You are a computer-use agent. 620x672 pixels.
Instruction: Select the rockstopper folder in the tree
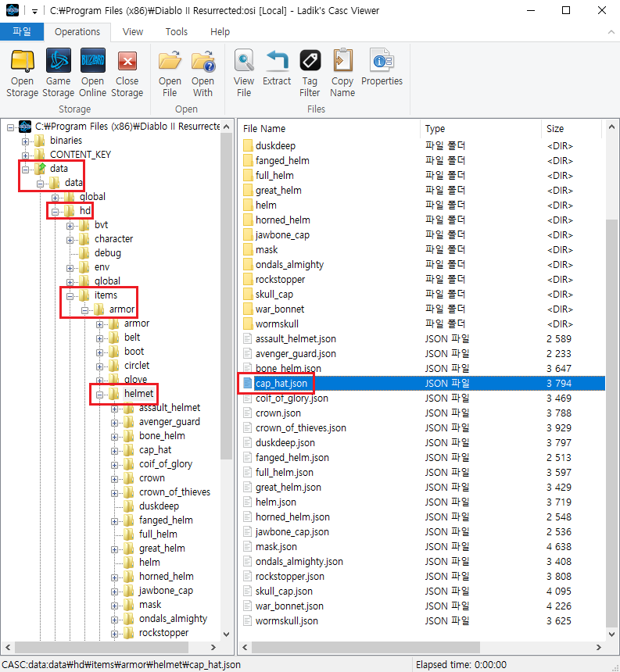[163, 633]
